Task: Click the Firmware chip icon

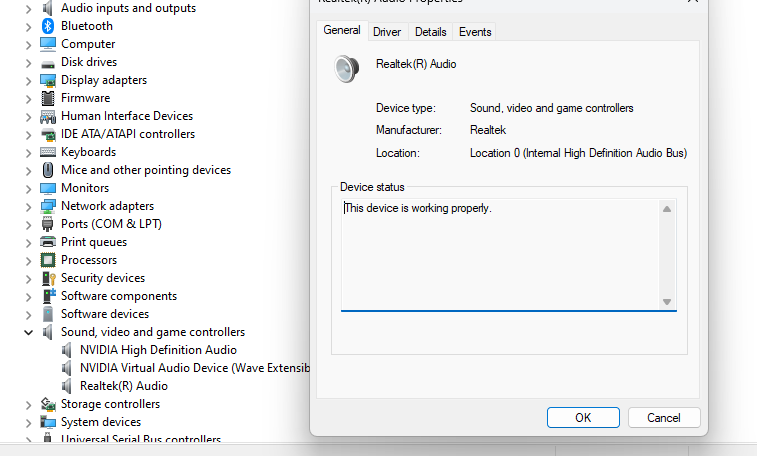Action: point(48,98)
